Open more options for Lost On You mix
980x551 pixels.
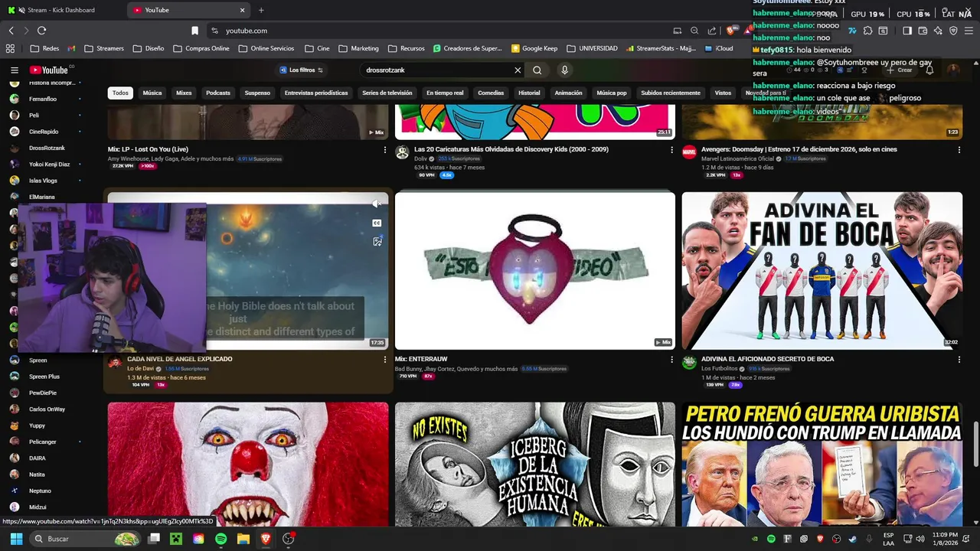pos(384,150)
